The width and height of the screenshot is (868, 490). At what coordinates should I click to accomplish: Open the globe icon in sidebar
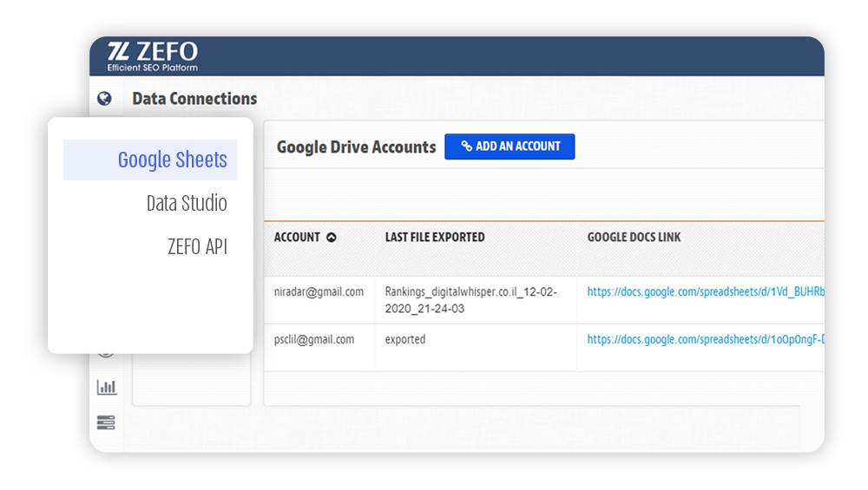coord(104,99)
